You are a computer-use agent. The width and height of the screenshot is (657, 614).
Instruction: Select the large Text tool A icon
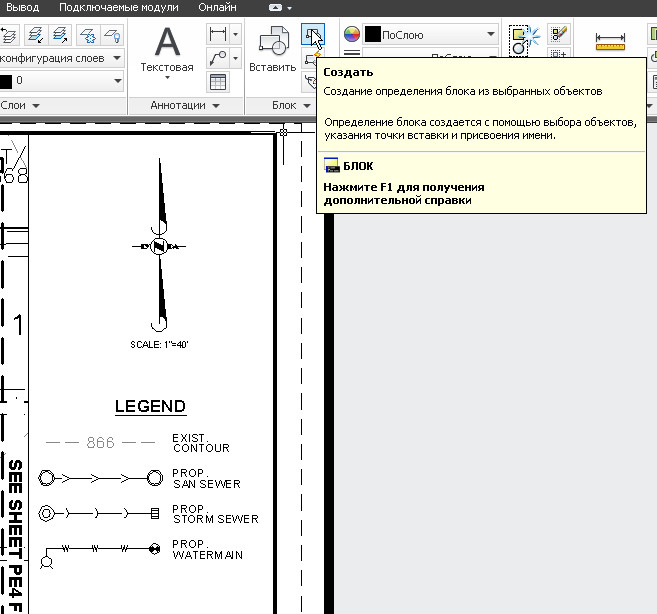167,41
